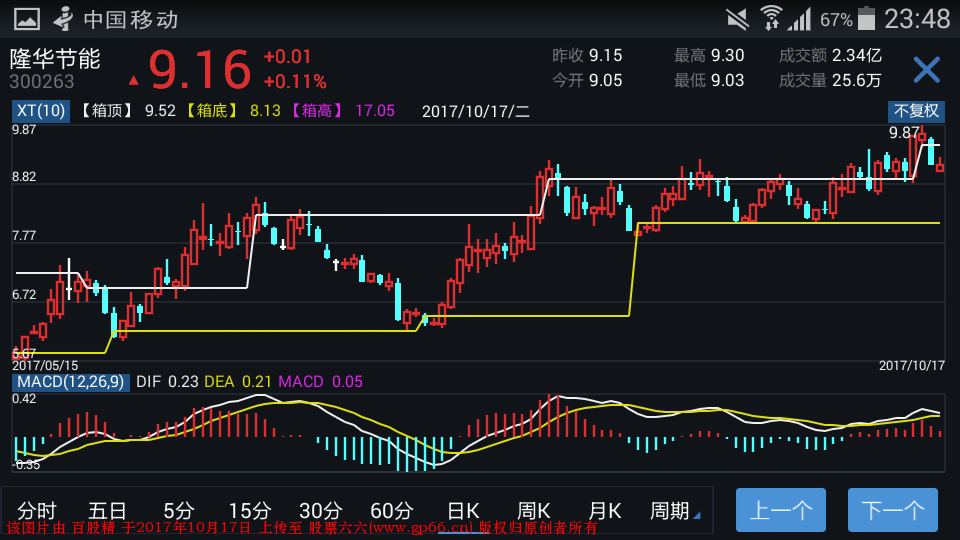
Task: Tap the current price 9.16
Action: coord(200,69)
